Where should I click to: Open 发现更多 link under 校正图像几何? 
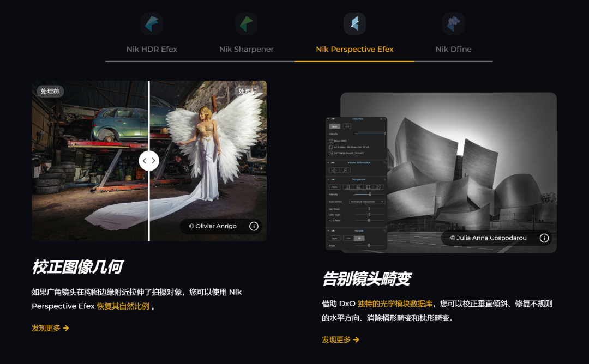pos(50,328)
